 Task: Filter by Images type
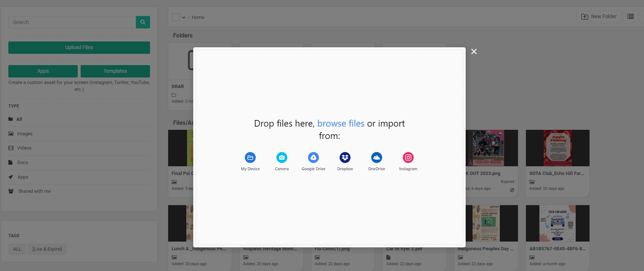point(25,134)
